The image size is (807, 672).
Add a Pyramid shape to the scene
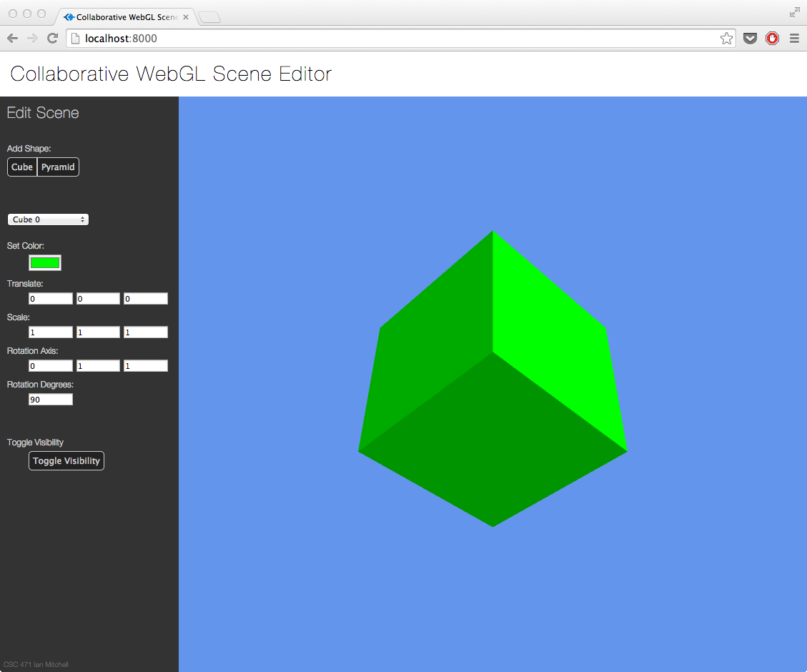pos(58,167)
